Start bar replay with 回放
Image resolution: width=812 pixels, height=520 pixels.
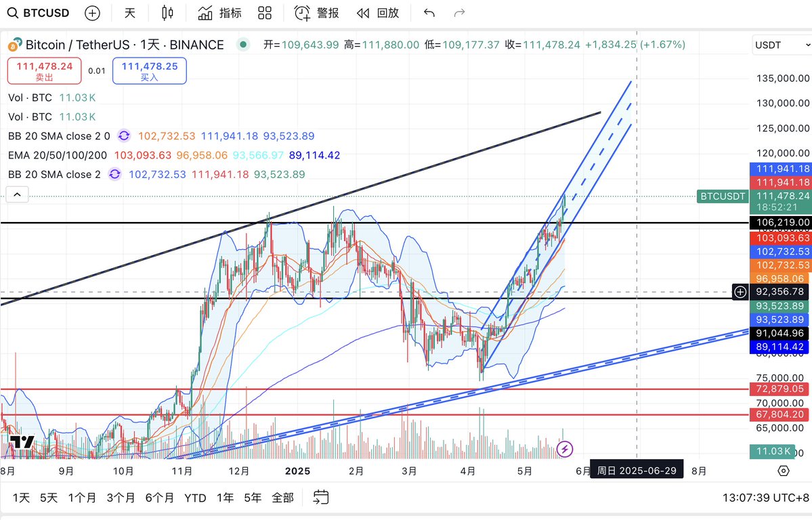(x=378, y=13)
